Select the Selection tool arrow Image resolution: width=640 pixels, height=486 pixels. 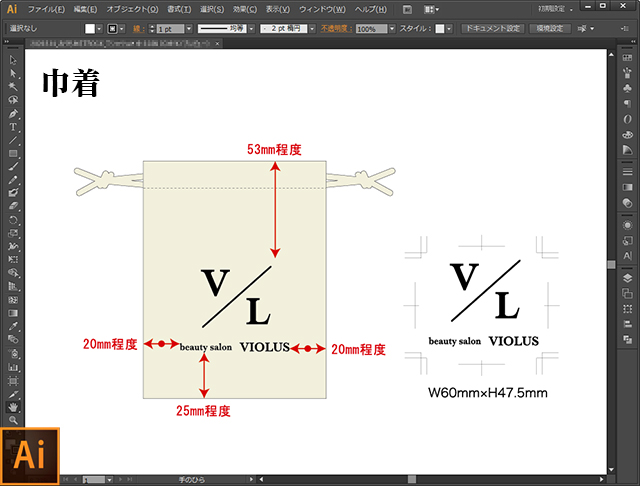point(13,60)
